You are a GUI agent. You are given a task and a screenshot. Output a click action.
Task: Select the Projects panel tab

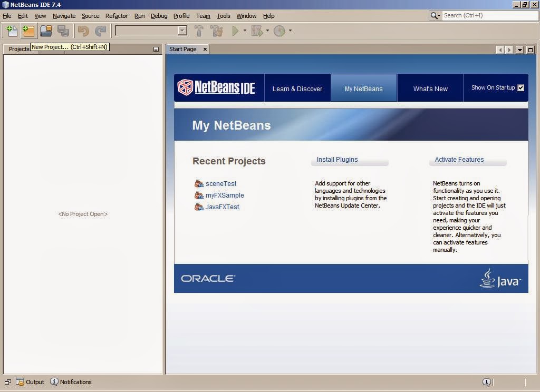point(18,49)
